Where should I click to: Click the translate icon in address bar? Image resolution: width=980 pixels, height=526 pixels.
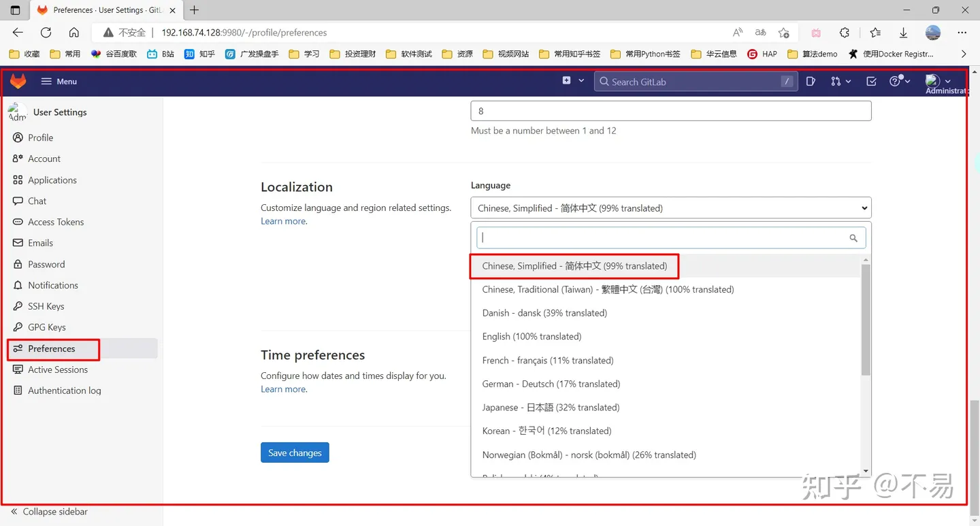click(761, 32)
